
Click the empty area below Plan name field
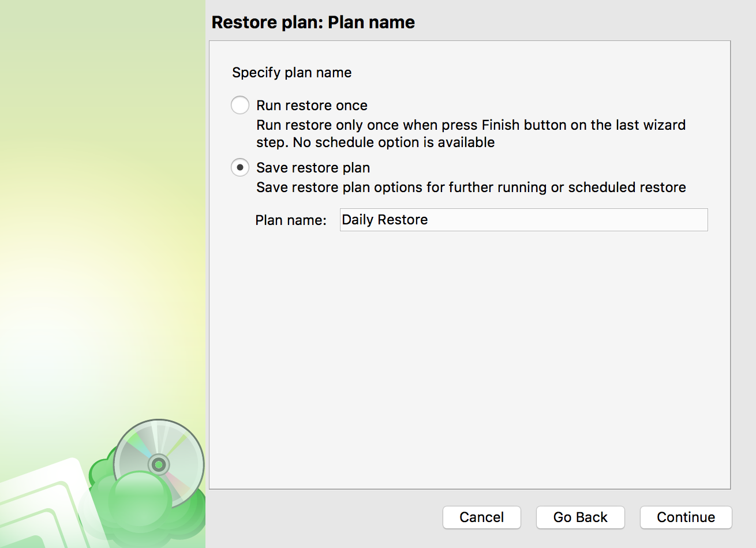[470, 358]
